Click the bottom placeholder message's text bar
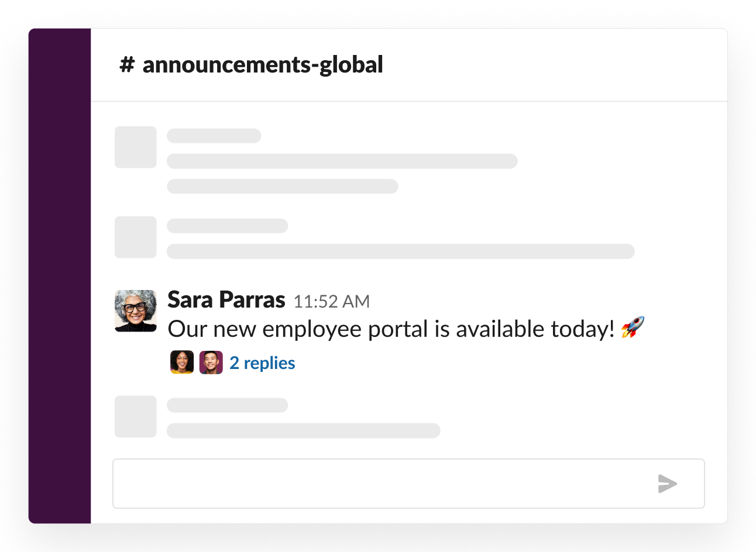 click(304, 431)
